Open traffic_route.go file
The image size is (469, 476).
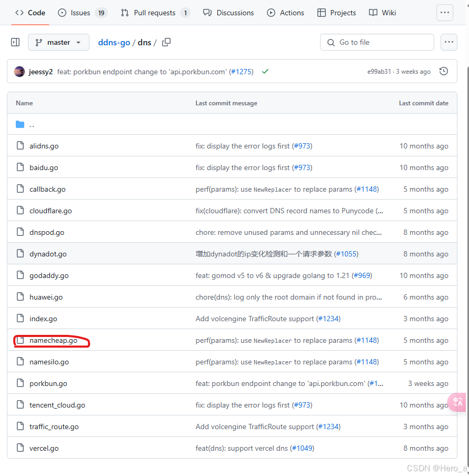tap(54, 427)
